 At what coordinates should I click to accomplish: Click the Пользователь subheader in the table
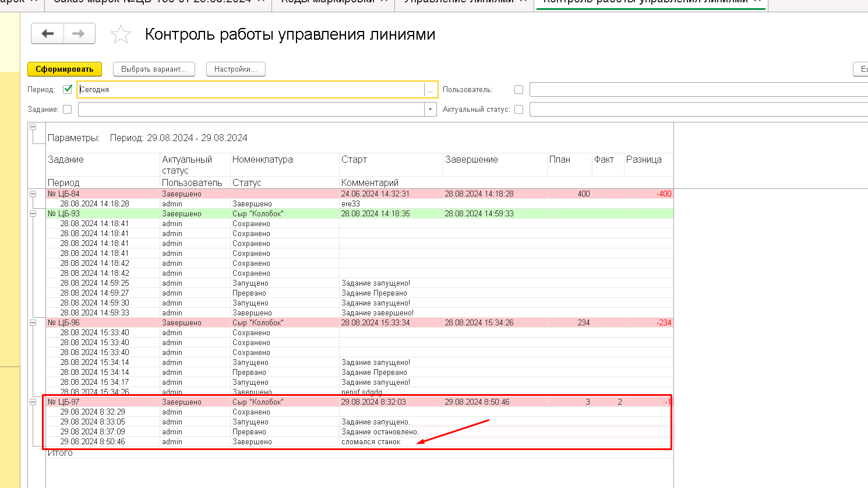192,182
